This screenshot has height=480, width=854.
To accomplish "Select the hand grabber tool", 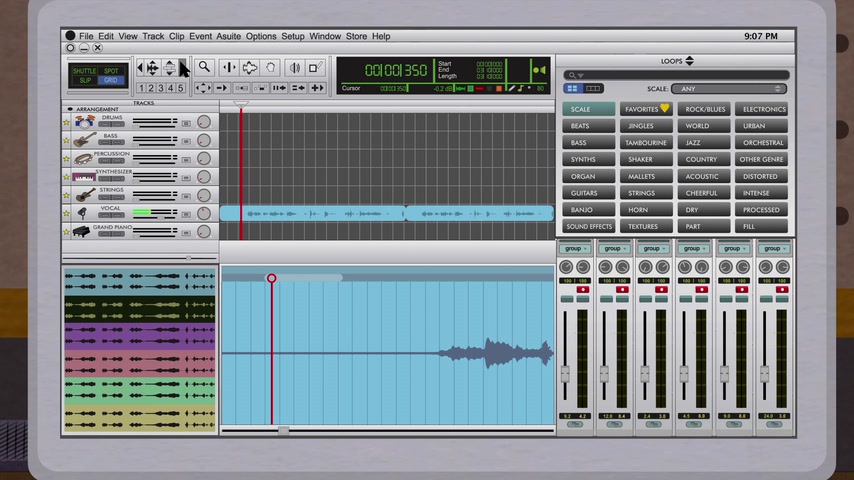I will tap(271, 67).
